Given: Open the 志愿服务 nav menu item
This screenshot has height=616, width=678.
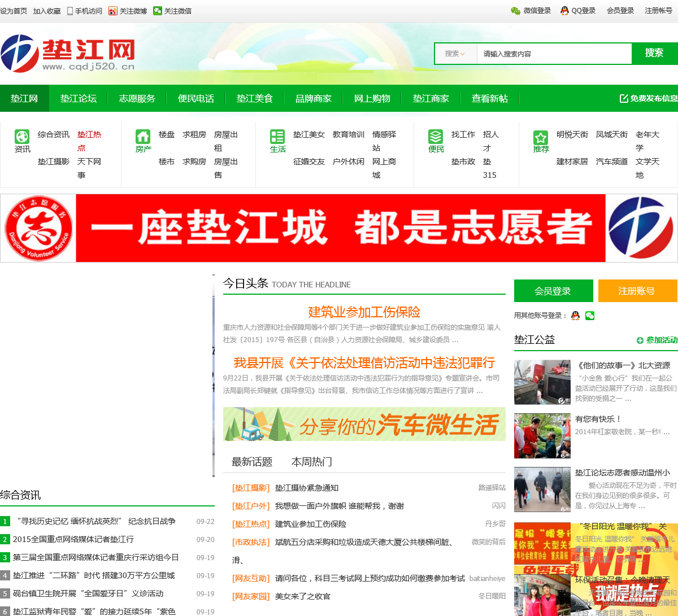Looking at the screenshot, I should pos(137,98).
